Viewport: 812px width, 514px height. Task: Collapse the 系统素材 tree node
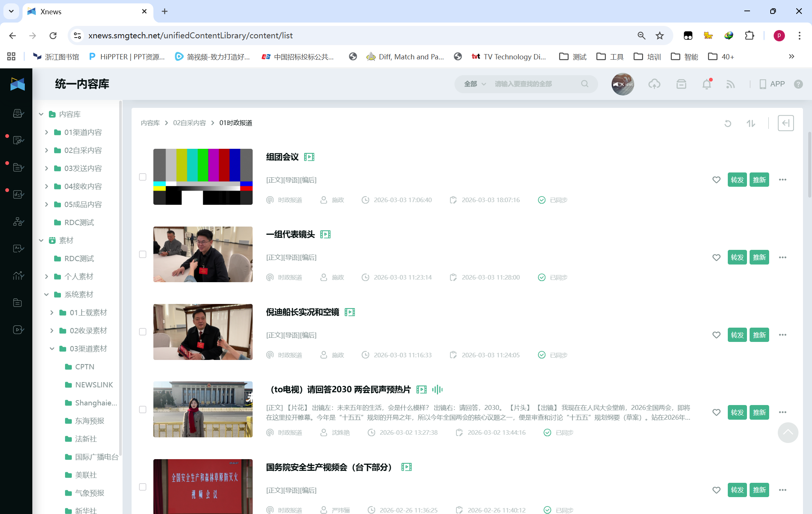click(x=47, y=295)
